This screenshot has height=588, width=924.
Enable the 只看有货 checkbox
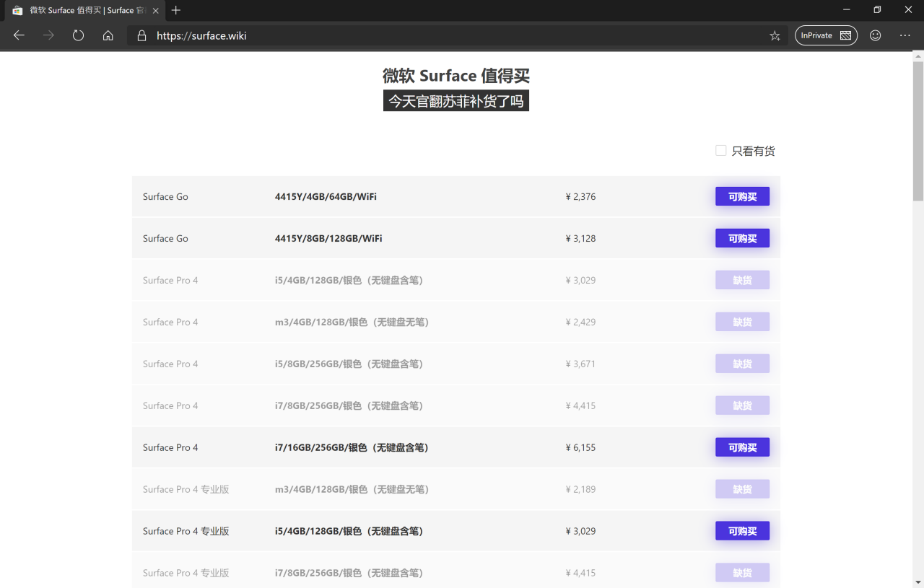pyautogui.click(x=720, y=150)
